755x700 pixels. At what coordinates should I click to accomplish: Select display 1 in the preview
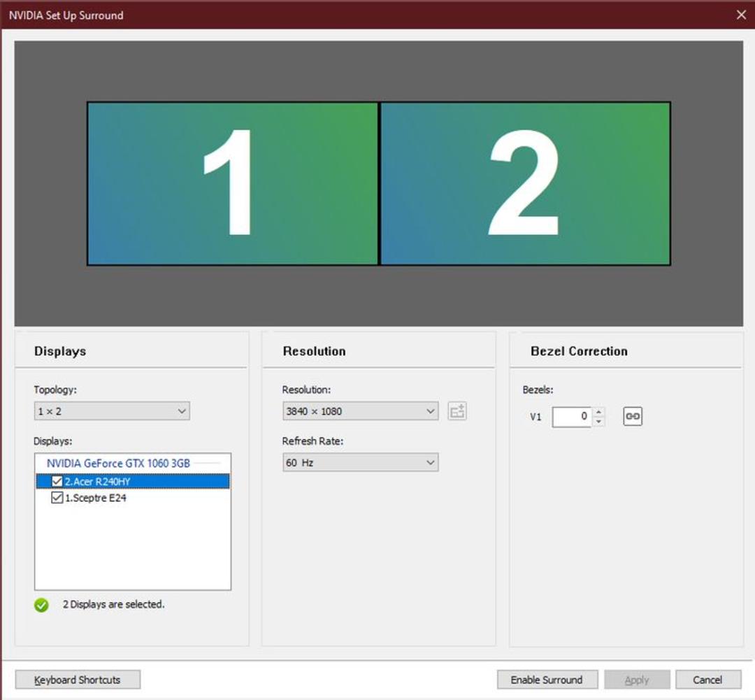pos(233,183)
